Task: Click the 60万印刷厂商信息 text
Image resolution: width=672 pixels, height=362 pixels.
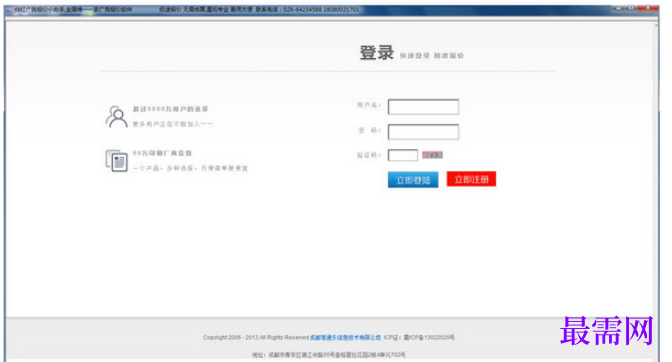Action: (162, 153)
